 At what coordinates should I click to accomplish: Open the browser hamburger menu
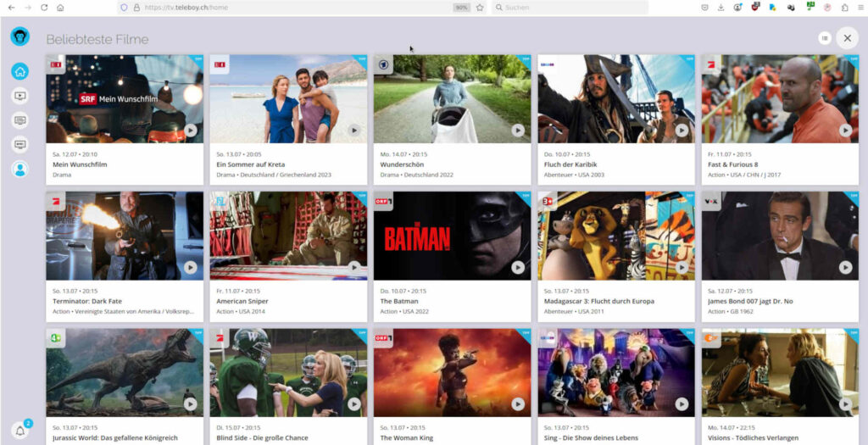click(860, 7)
